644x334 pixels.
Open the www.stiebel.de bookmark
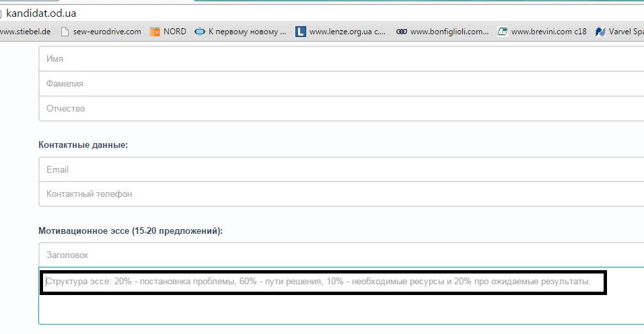click(26, 31)
